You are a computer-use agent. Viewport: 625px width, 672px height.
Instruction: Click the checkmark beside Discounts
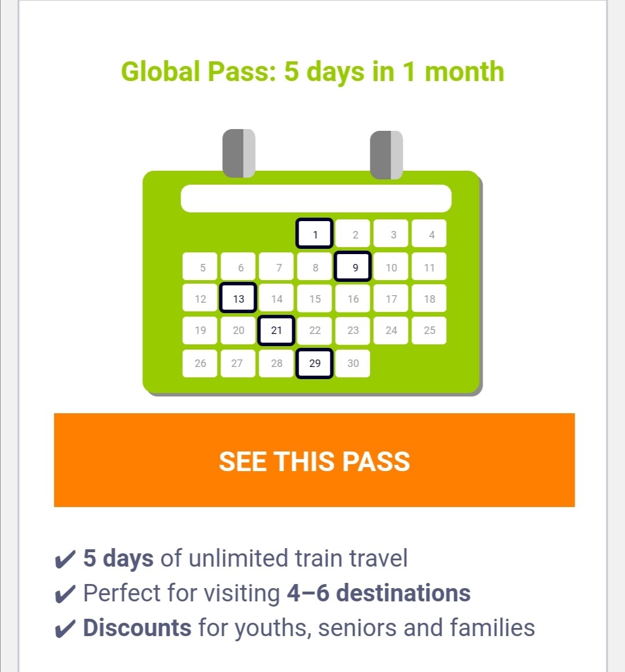click(x=65, y=629)
